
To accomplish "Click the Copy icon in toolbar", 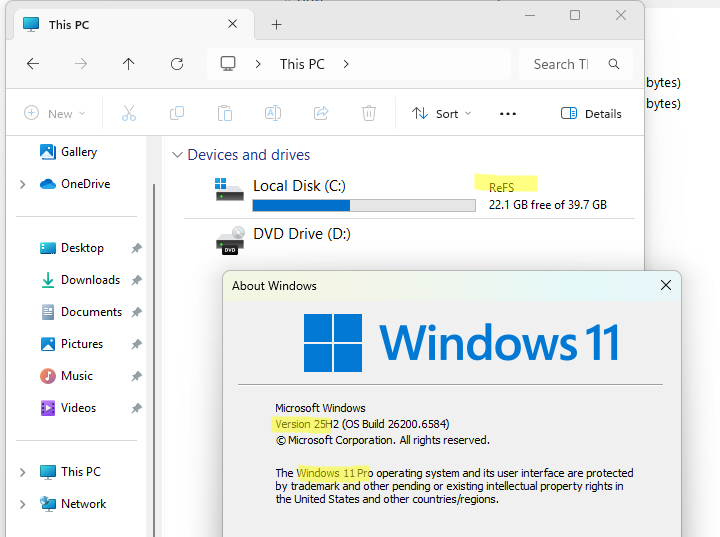I will click(177, 113).
